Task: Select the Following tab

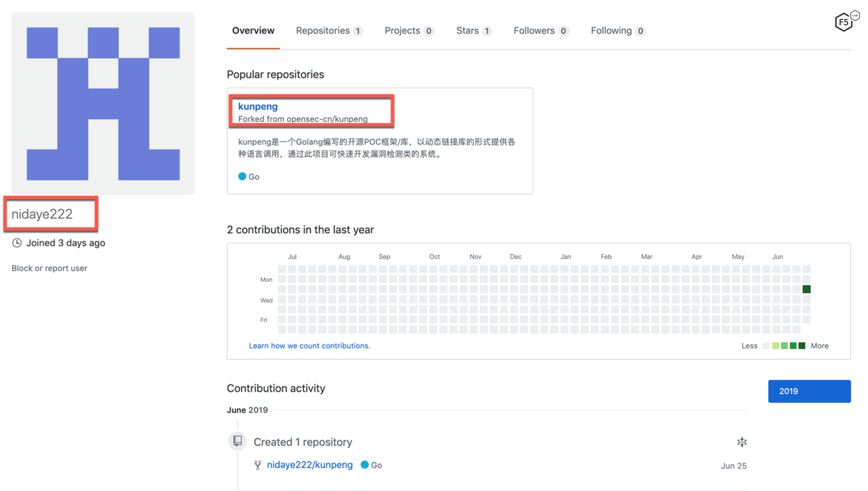Action: [x=617, y=31]
